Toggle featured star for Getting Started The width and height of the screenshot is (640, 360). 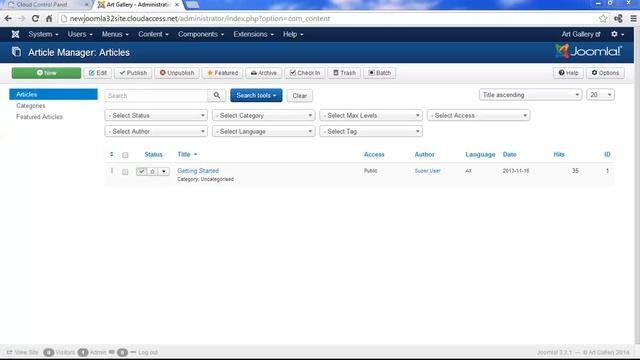pyautogui.click(x=152, y=171)
